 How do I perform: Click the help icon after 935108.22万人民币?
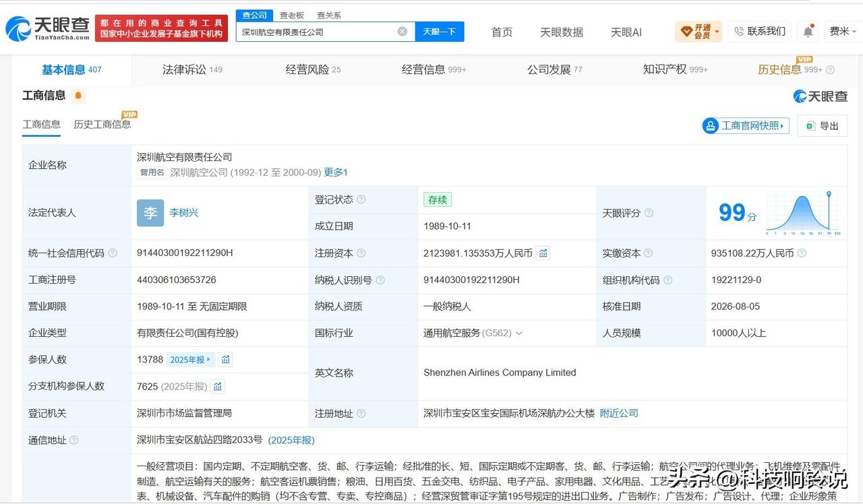pyautogui.click(x=802, y=253)
